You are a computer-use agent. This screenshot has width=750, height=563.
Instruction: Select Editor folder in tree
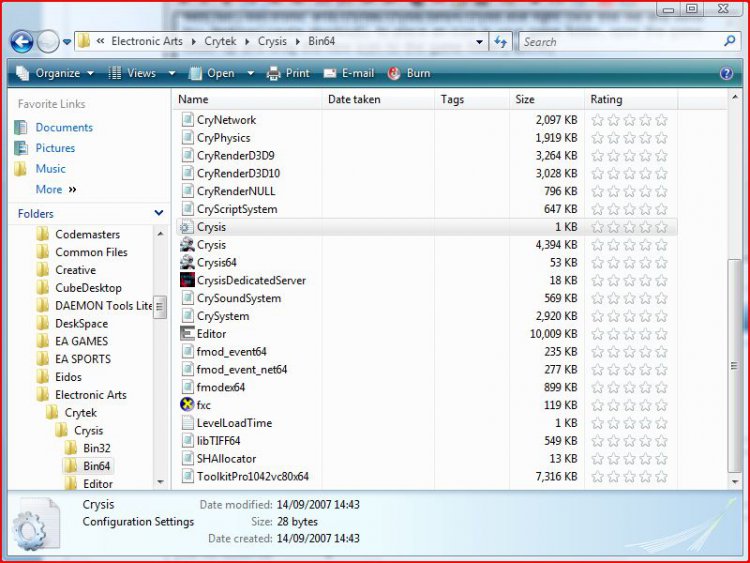tap(98, 484)
